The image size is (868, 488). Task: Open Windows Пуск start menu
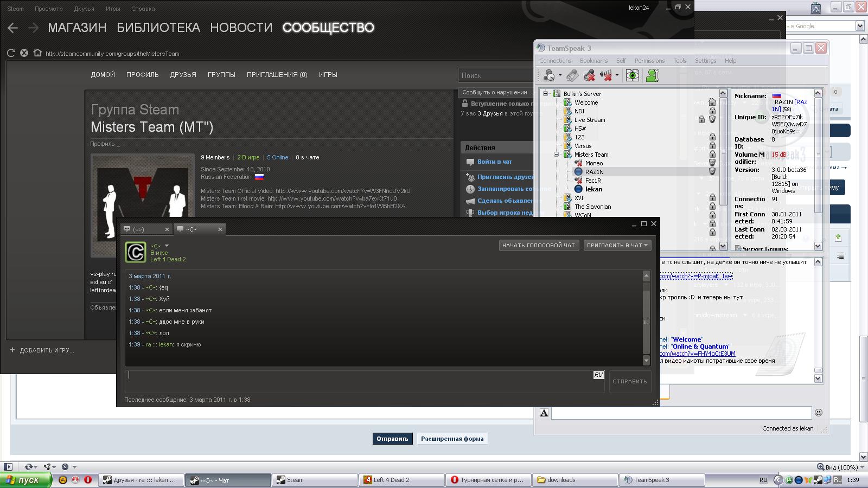click(26, 480)
